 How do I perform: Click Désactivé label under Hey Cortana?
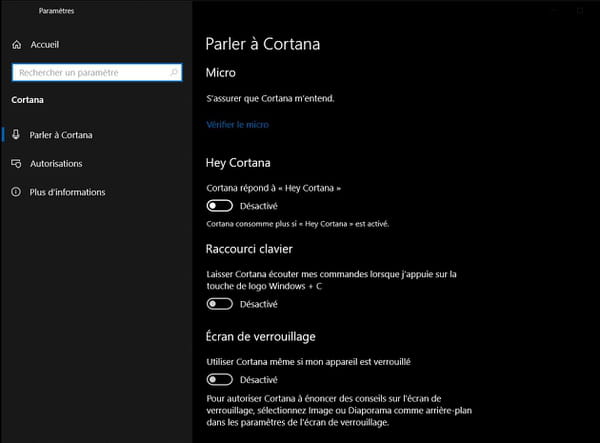pos(259,206)
